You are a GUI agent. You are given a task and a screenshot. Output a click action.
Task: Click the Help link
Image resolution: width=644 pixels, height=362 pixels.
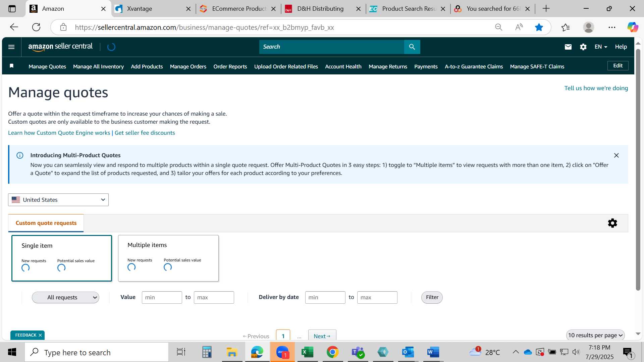pyautogui.click(x=621, y=47)
